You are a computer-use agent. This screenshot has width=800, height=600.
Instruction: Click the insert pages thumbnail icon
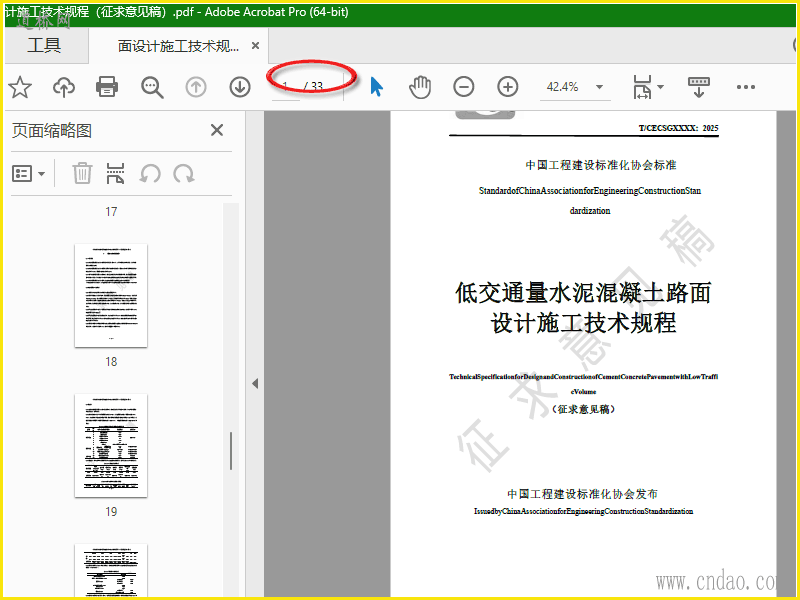pos(115,173)
